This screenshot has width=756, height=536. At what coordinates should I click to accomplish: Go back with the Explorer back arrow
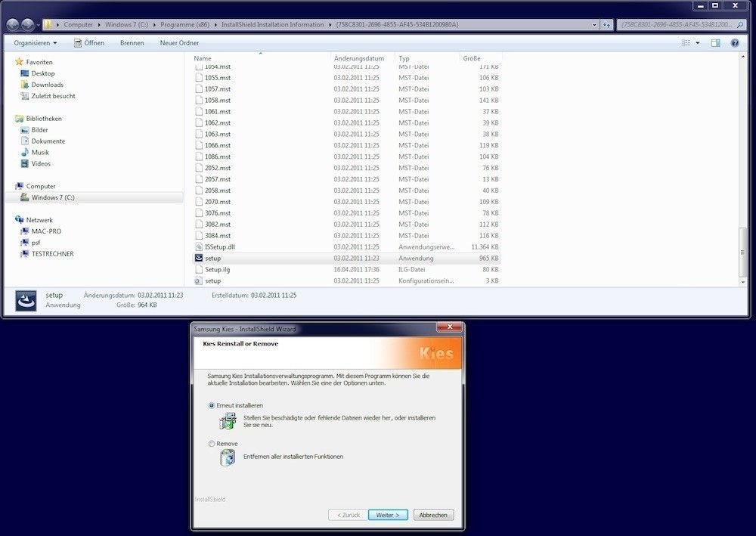click(x=13, y=24)
